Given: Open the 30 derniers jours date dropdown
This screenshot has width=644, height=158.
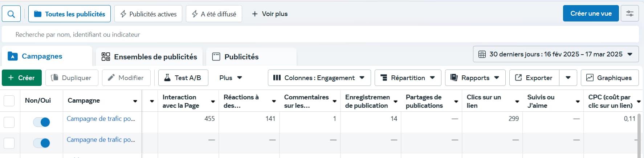Looking at the screenshot, I should click(x=555, y=54).
